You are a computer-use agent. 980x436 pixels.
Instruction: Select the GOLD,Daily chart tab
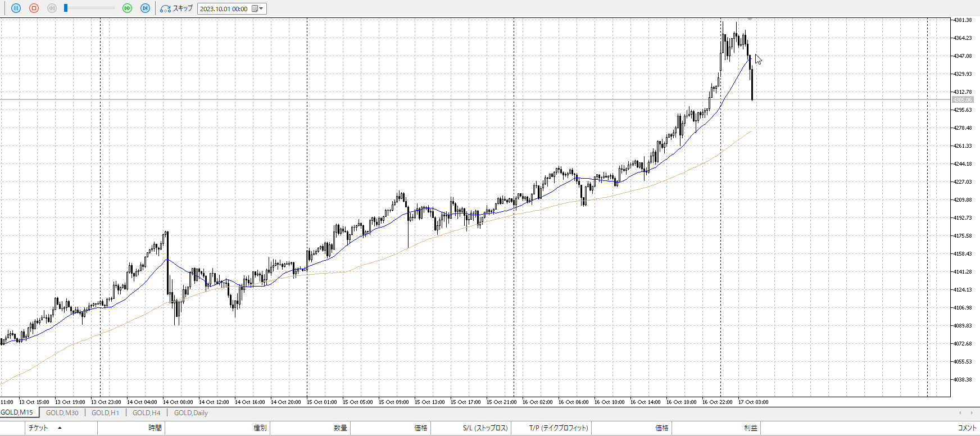(190, 413)
